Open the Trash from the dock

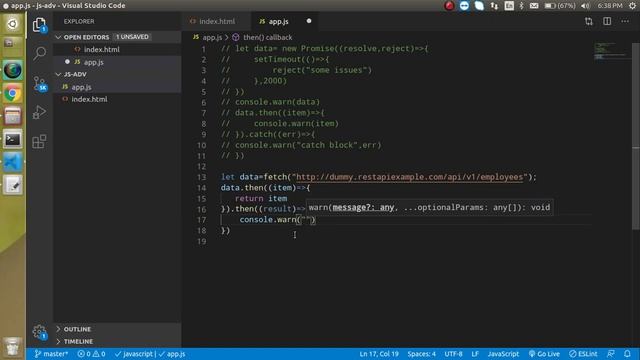pos(13,346)
